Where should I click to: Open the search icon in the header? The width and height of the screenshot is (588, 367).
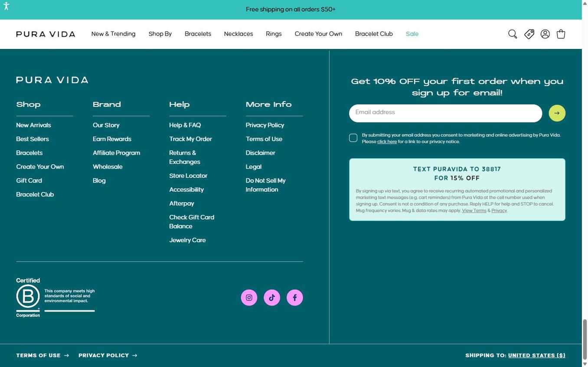pos(513,34)
